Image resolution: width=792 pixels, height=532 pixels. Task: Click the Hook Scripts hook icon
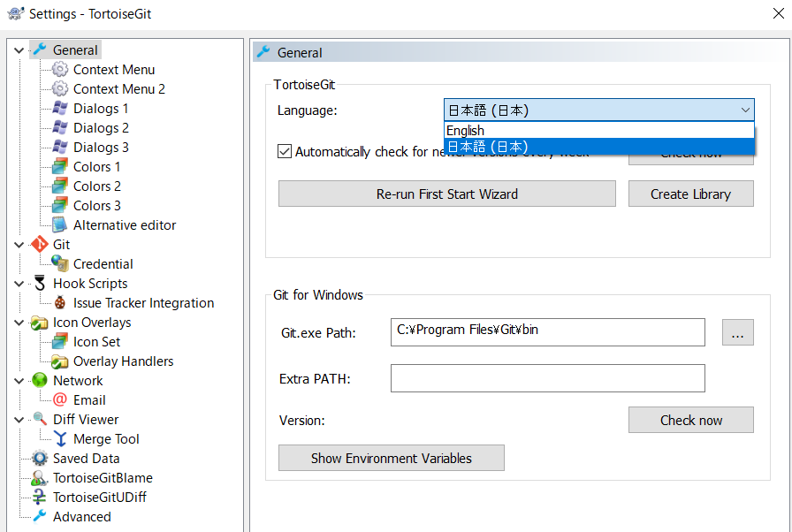pyautogui.click(x=40, y=284)
